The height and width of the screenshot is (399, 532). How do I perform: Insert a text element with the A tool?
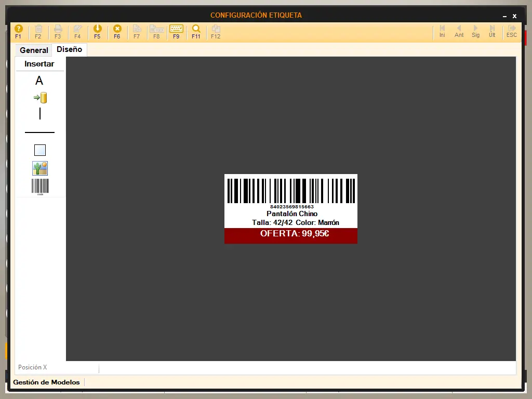click(x=39, y=81)
